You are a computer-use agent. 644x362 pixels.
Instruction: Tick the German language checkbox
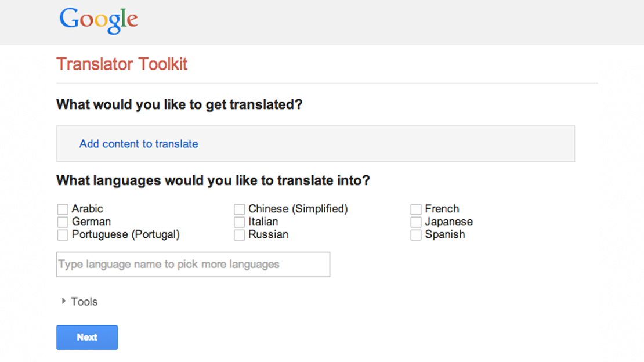[63, 222]
